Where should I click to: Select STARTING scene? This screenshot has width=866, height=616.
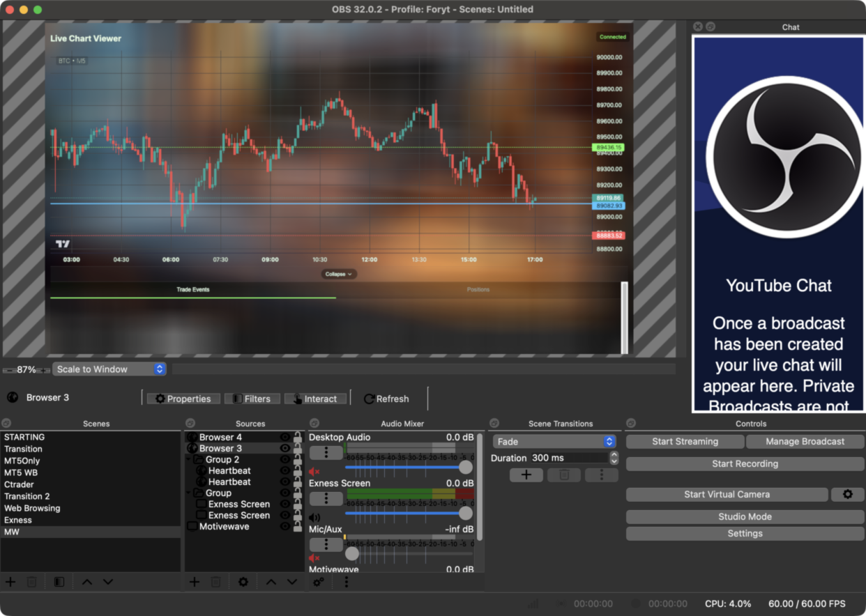[x=91, y=437]
